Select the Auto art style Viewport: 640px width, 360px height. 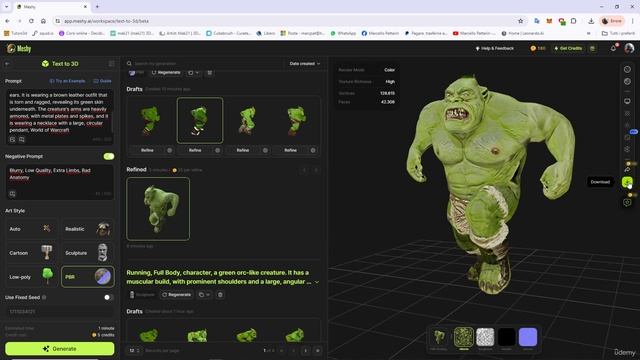tap(32, 229)
